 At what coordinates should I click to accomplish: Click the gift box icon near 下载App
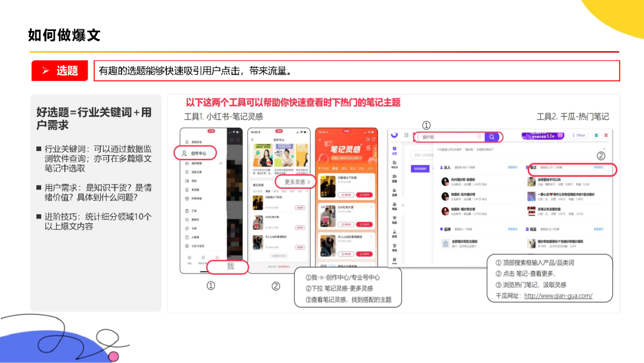tap(596, 136)
